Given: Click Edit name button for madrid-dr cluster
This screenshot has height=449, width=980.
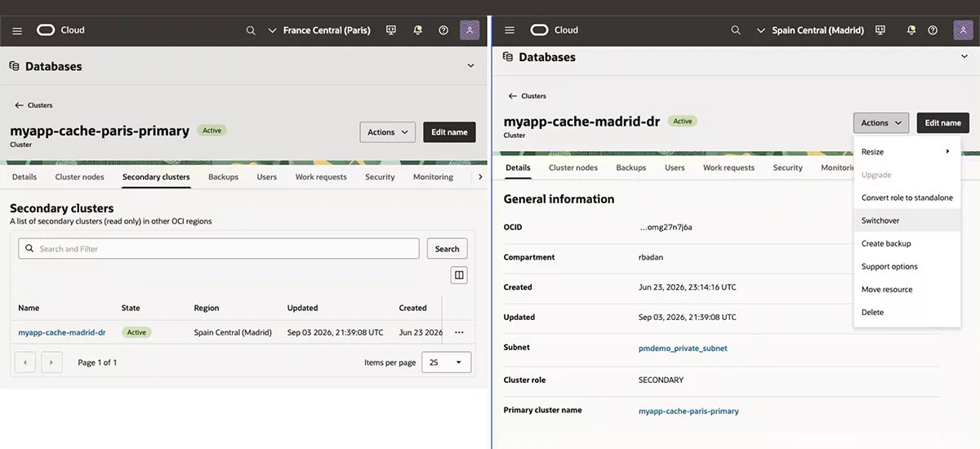Looking at the screenshot, I should [x=943, y=123].
